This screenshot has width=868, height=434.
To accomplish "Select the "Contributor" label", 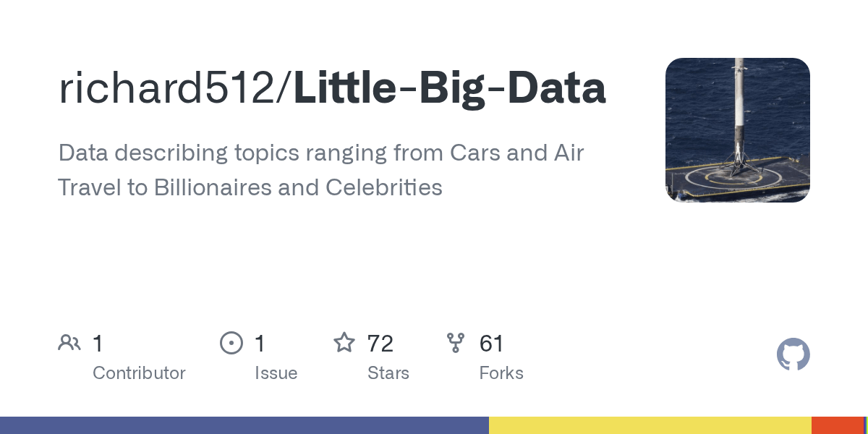I will (139, 373).
